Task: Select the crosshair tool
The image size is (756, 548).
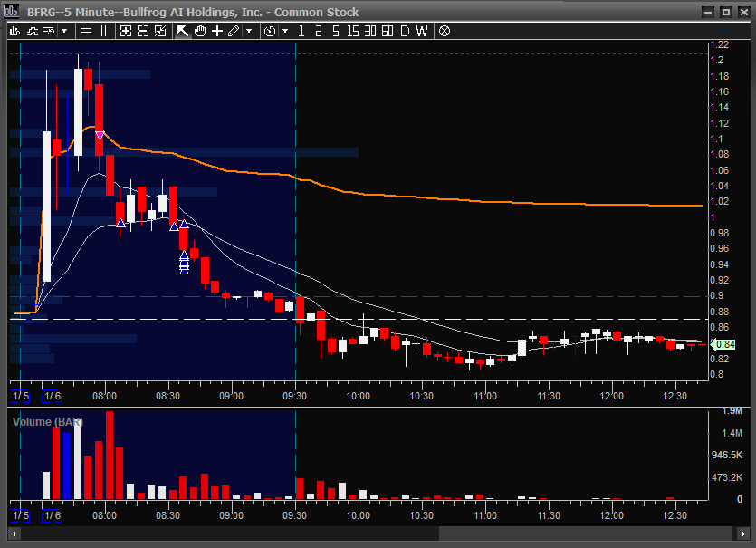Action: [x=217, y=32]
